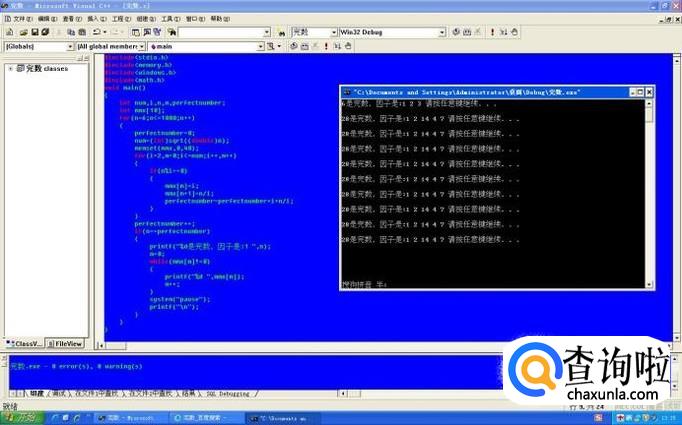Viewport: 682px width, 425px height.
Task: Toggle the Output pane icon
Action: [x=147, y=32]
